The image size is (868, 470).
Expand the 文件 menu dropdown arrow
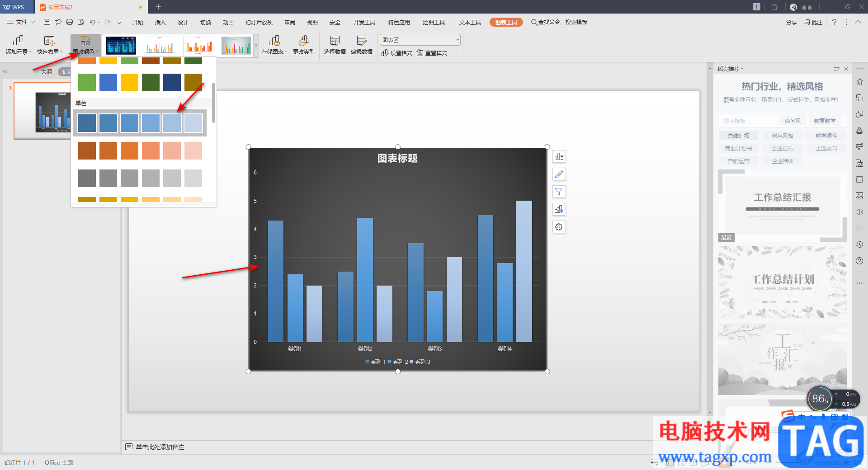pos(33,22)
